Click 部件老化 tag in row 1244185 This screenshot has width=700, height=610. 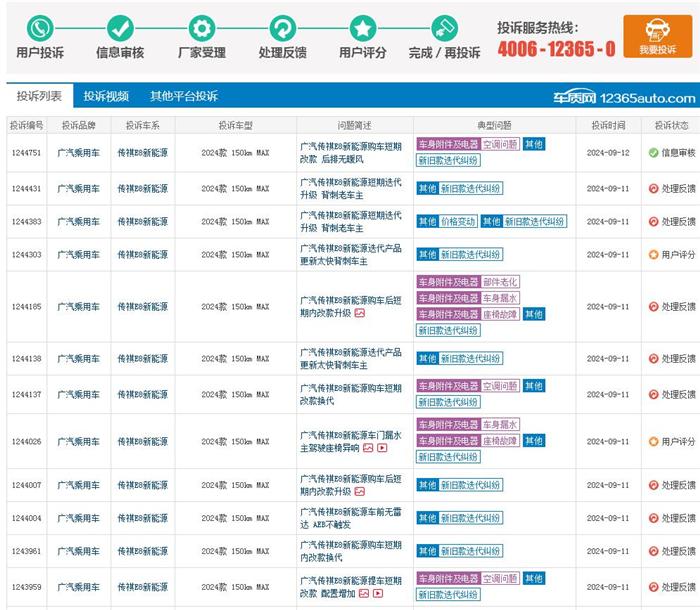pyautogui.click(x=500, y=282)
